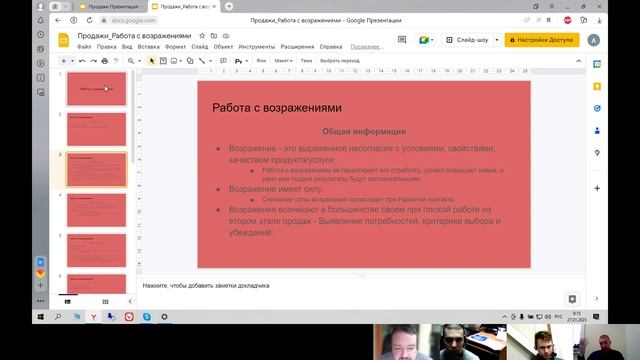Insert a text box from toolbar
Viewport: 640px width, 360px height.
click(x=163, y=61)
